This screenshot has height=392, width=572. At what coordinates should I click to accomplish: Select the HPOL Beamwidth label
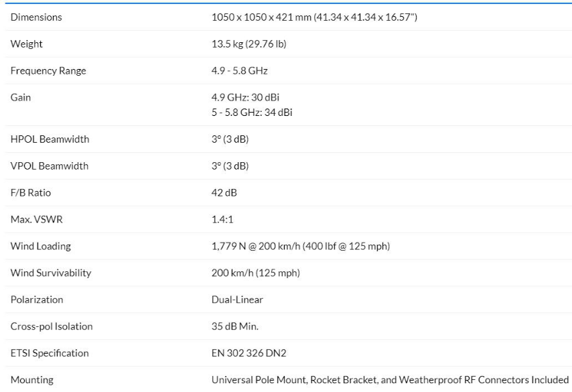[50, 139]
